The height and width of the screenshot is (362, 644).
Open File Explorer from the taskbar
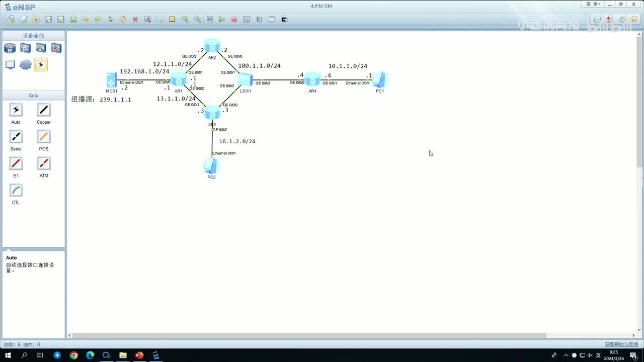(x=123, y=355)
